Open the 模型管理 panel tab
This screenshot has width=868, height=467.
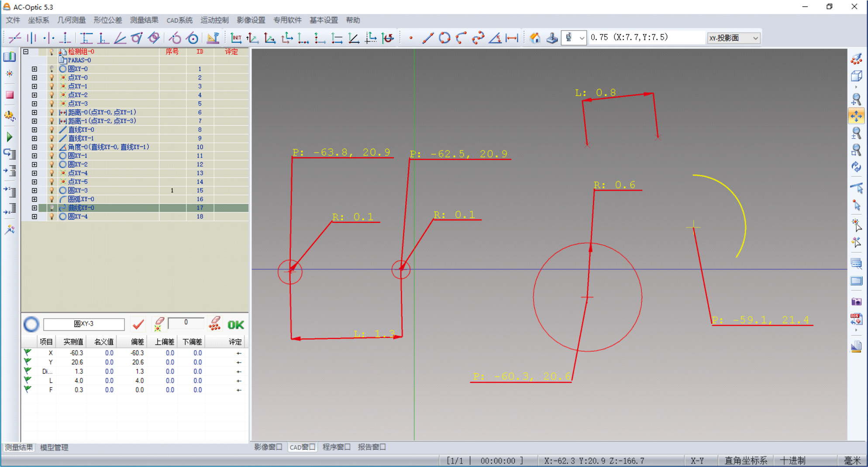54,447
